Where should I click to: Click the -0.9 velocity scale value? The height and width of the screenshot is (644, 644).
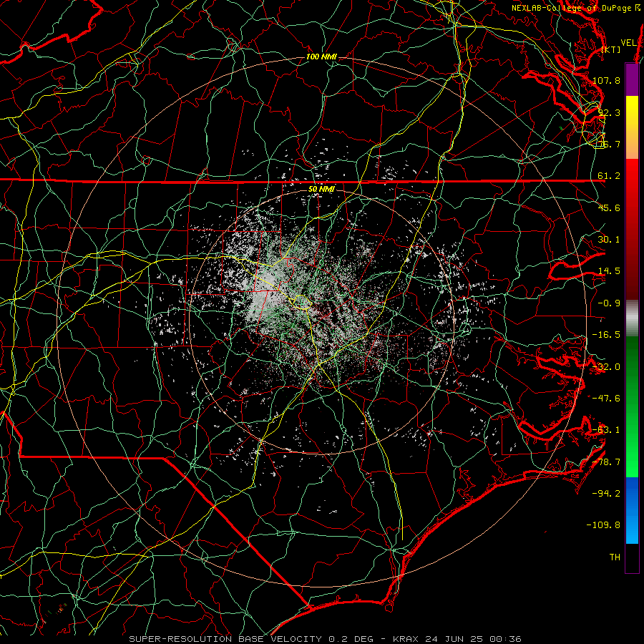(609, 303)
